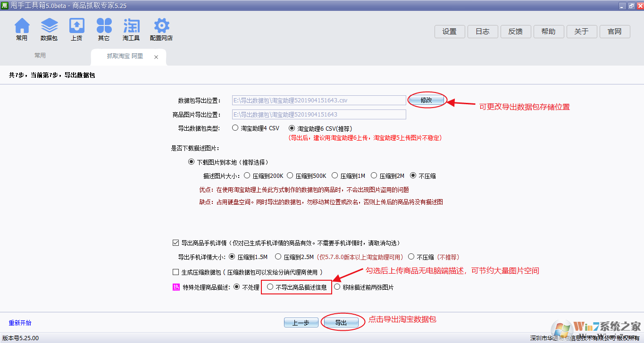Select the 其它 four-leaf icon
Screen dimensions: 644x343
click(104, 26)
